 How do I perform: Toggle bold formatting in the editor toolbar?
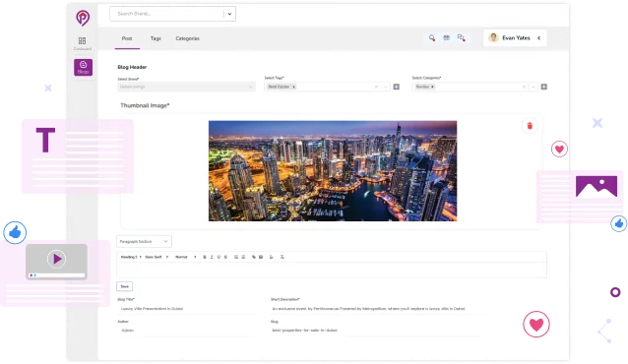pos(205,257)
